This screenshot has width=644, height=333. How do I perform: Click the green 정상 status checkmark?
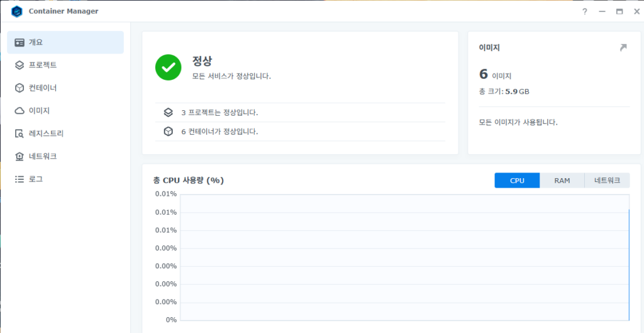click(x=168, y=67)
